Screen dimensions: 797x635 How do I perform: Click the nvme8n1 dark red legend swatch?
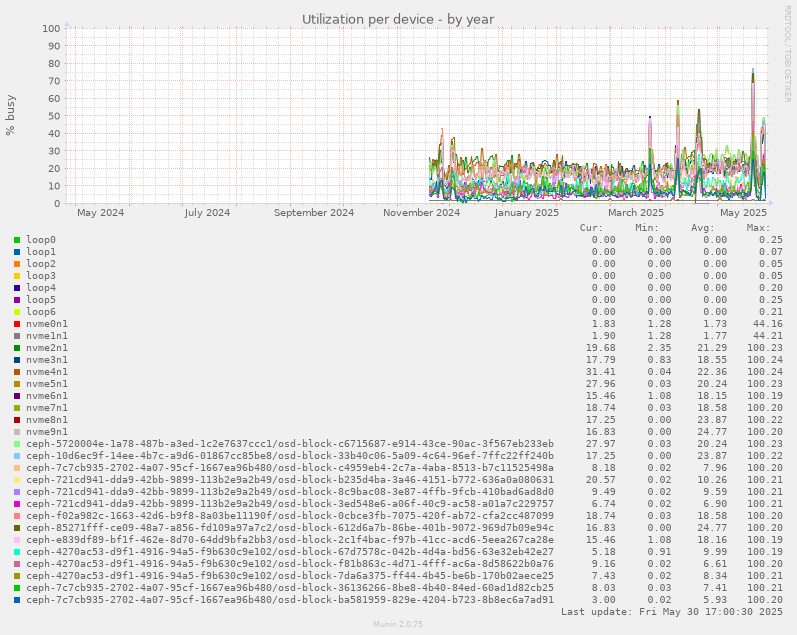pyautogui.click(x=17, y=420)
